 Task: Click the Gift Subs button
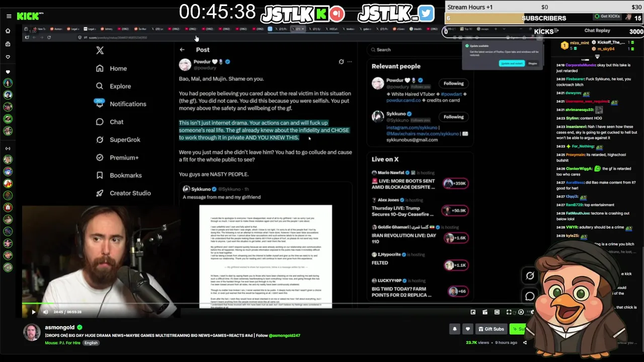pyautogui.click(x=491, y=329)
